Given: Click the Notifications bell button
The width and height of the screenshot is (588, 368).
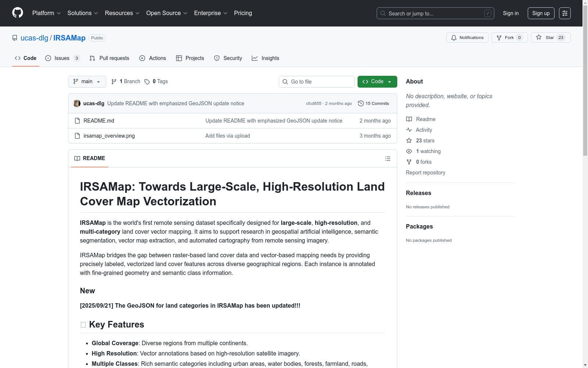Looking at the screenshot, I should 467,38.
